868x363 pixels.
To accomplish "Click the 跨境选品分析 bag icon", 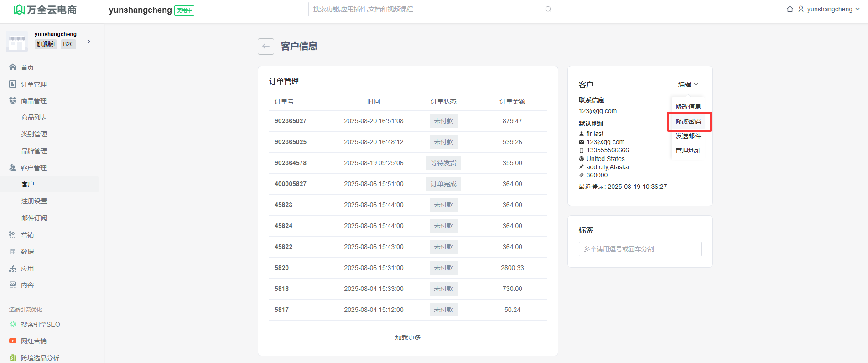I will coord(13,358).
